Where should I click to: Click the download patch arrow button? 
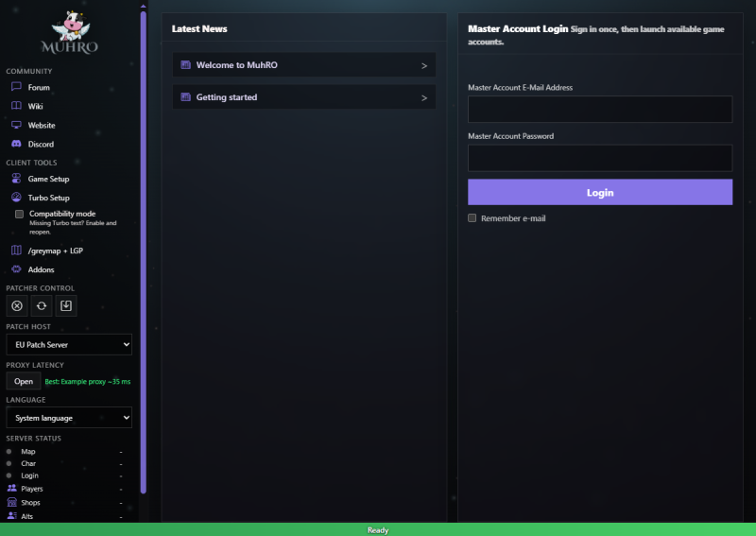66,306
